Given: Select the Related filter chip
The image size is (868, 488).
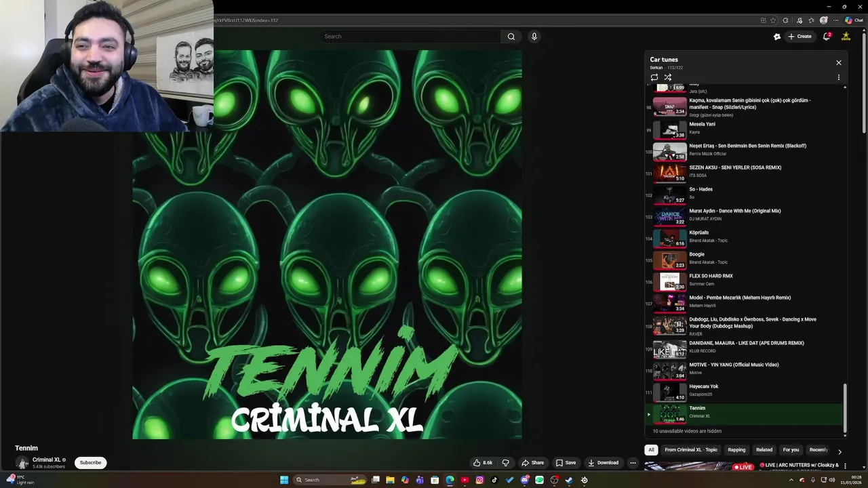Looking at the screenshot, I should [764, 450].
